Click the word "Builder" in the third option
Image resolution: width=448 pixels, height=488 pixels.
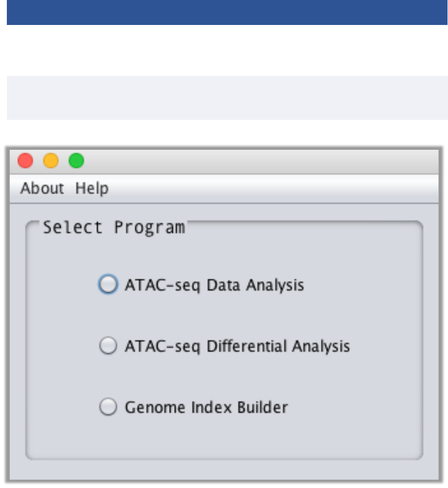click(x=266, y=407)
